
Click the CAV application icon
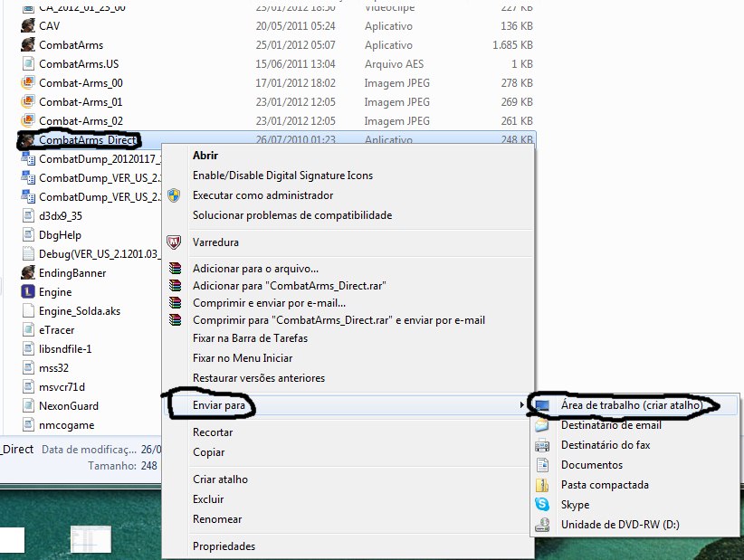pos(28,25)
